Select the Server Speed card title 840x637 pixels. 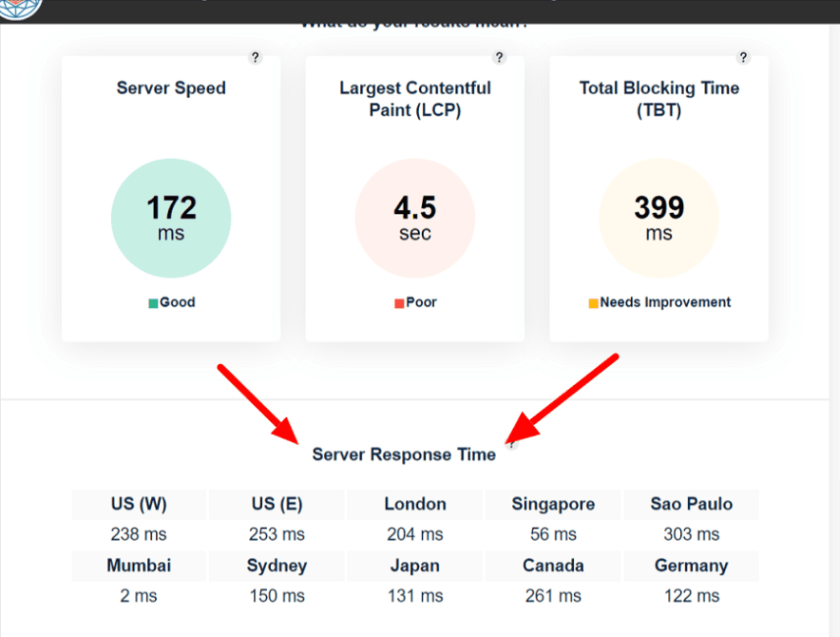pos(171,88)
